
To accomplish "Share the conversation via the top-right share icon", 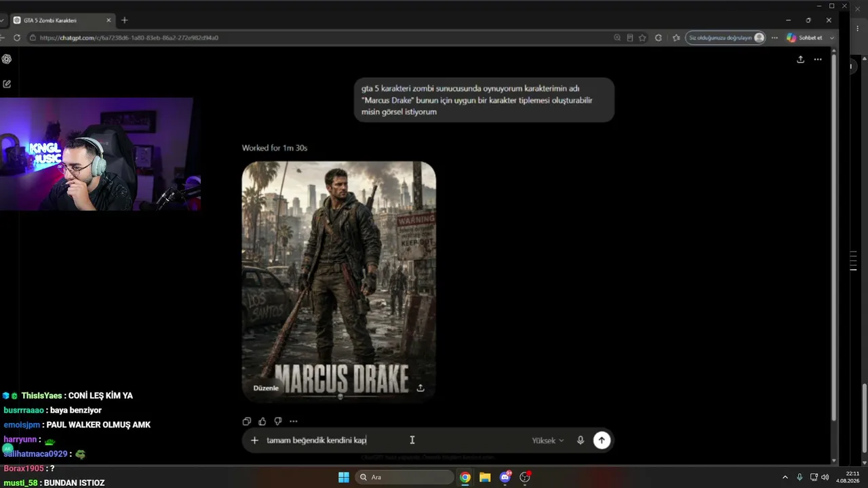I will [x=800, y=59].
